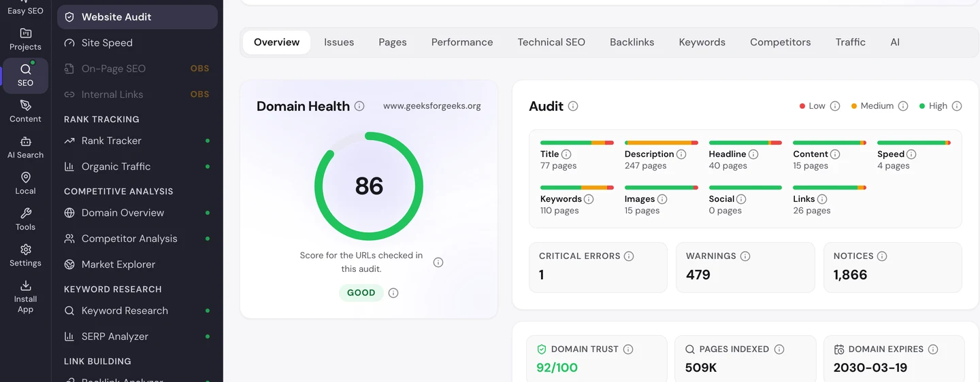
Task: Click the Warnings card showing 479
Action: pyautogui.click(x=745, y=268)
